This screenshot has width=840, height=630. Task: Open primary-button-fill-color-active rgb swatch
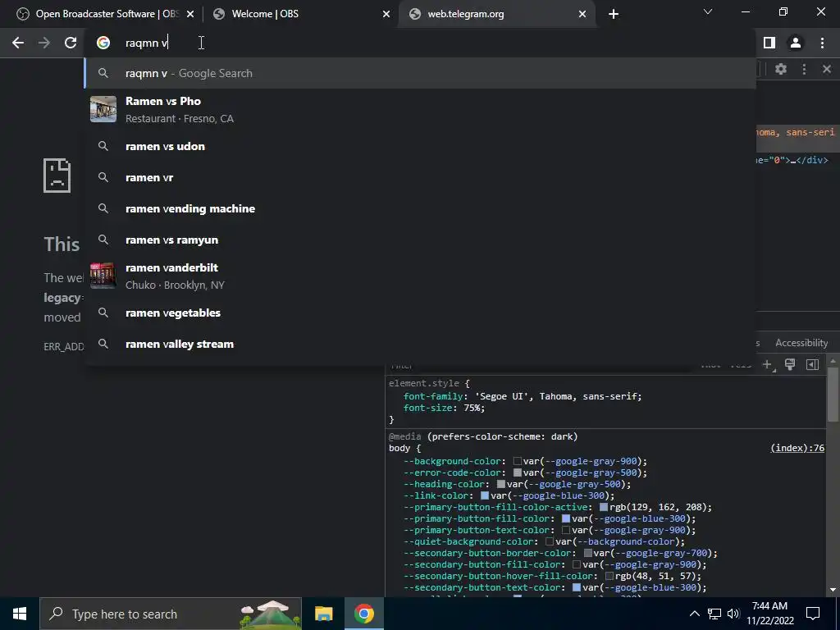pyautogui.click(x=604, y=507)
